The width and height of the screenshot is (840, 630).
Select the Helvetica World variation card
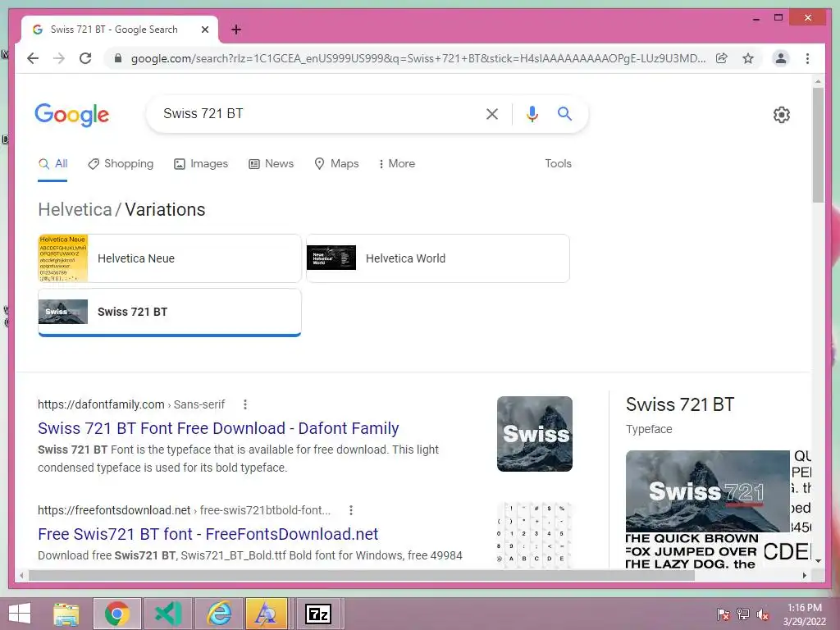438,258
